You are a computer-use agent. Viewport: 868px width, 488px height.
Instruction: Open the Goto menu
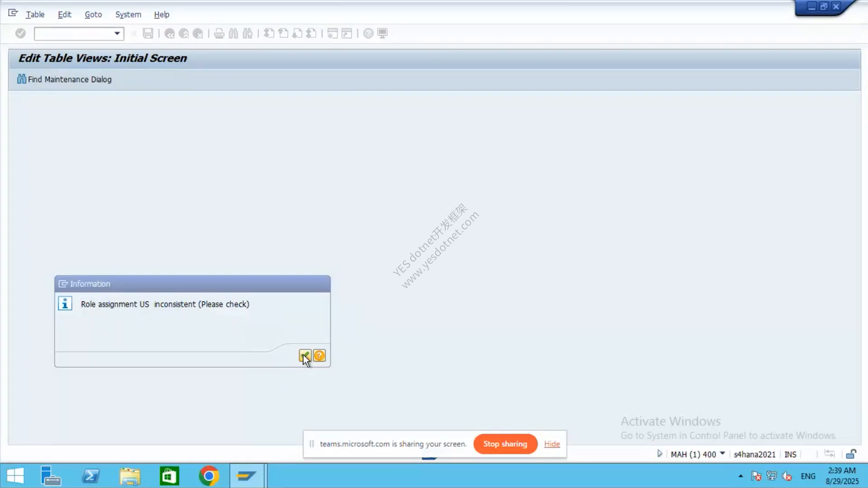(x=93, y=14)
